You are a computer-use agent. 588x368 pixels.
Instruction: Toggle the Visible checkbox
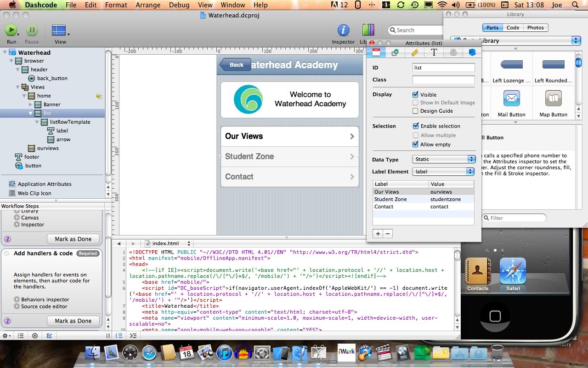coord(415,94)
